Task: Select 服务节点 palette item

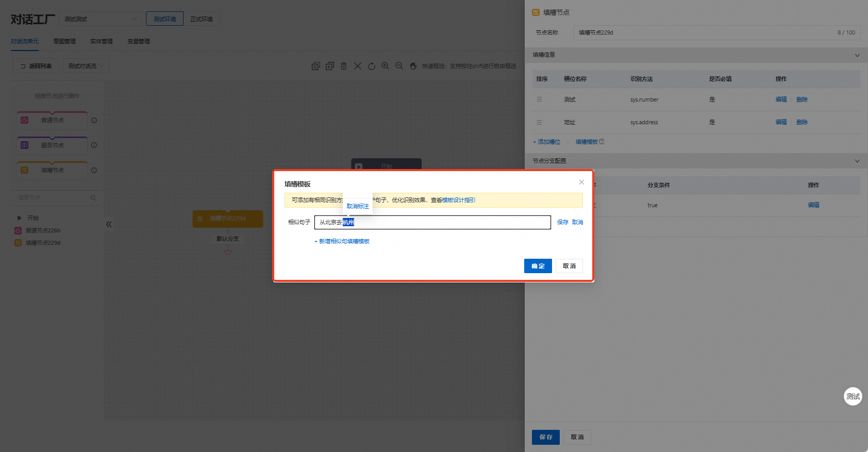Action: [52, 145]
